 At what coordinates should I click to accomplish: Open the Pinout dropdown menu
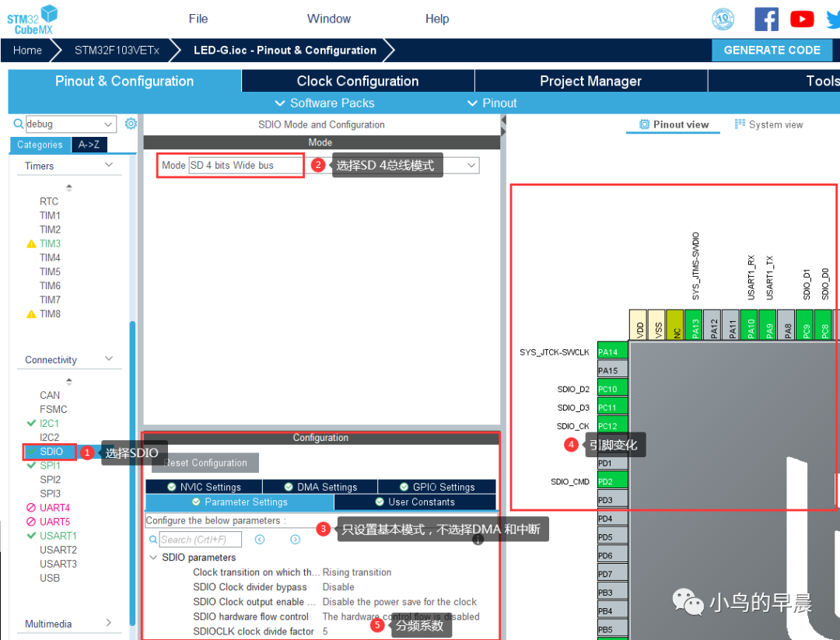coord(492,103)
